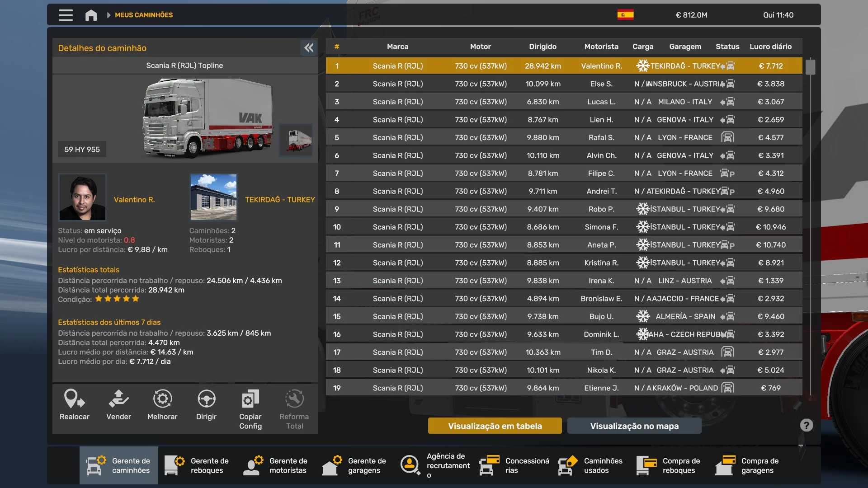Open the help question mark icon
This screenshot has width=868, height=488.
click(x=806, y=425)
